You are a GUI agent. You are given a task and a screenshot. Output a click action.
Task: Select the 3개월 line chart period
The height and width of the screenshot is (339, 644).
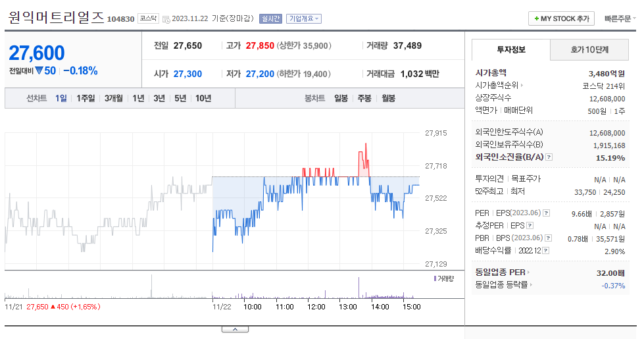113,98
